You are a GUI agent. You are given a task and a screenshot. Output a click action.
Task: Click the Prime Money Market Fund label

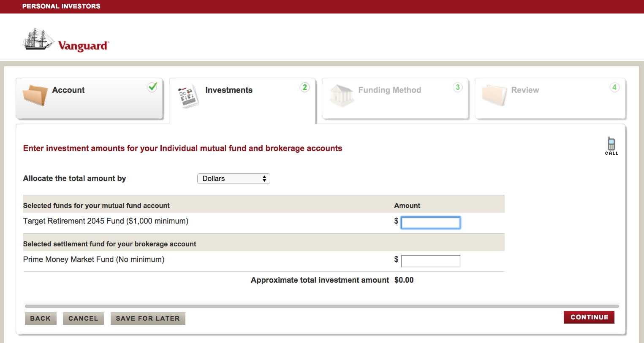(94, 259)
